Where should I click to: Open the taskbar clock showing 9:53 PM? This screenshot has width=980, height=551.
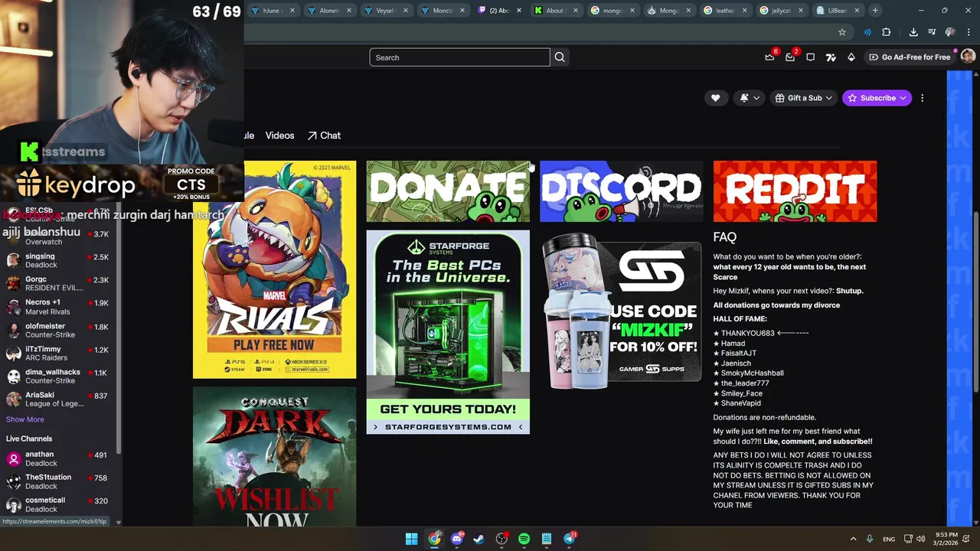pyautogui.click(x=946, y=539)
